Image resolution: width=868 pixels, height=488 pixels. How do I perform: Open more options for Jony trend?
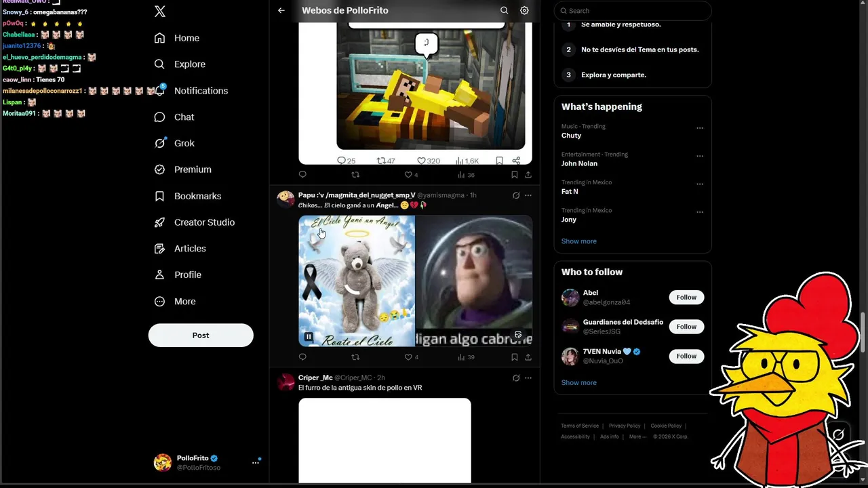[x=700, y=212]
